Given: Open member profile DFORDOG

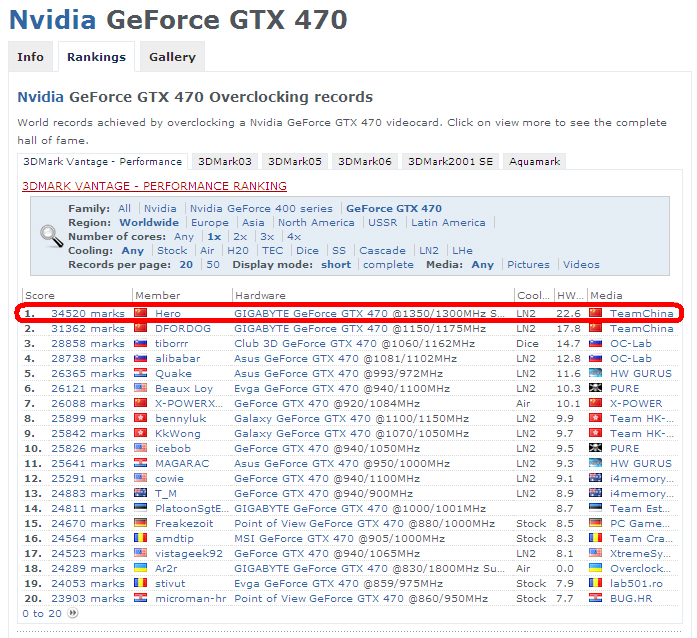Looking at the screenshot, I should pos(183,328).
